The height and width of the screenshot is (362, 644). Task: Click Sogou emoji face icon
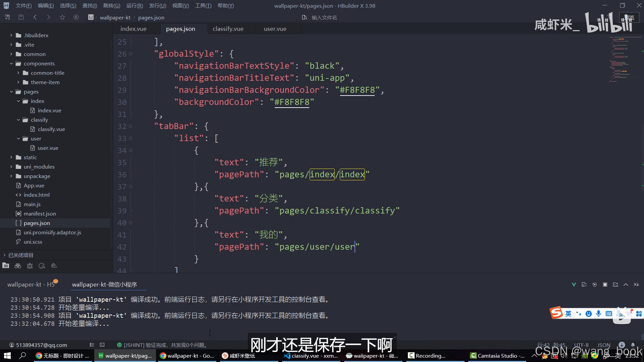589,314
